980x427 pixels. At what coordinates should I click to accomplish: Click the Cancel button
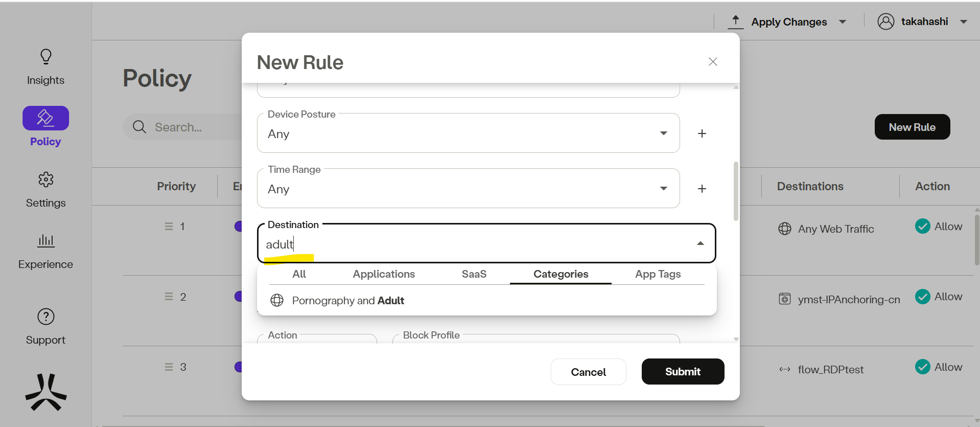(x=588, y=372)
